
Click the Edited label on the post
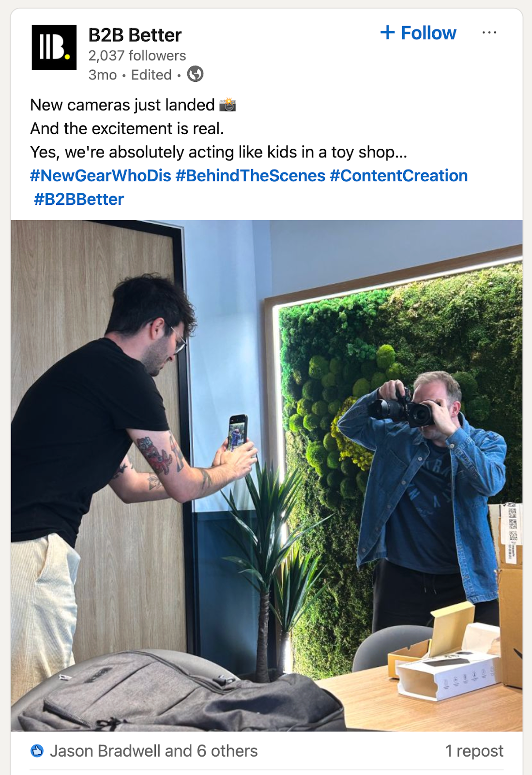tap(151, 75)
